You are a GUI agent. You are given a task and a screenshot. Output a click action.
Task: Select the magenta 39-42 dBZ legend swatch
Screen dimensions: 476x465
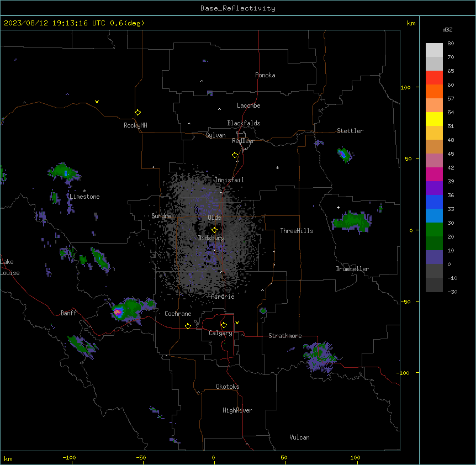pyautogui.click(x=434, y=174)
